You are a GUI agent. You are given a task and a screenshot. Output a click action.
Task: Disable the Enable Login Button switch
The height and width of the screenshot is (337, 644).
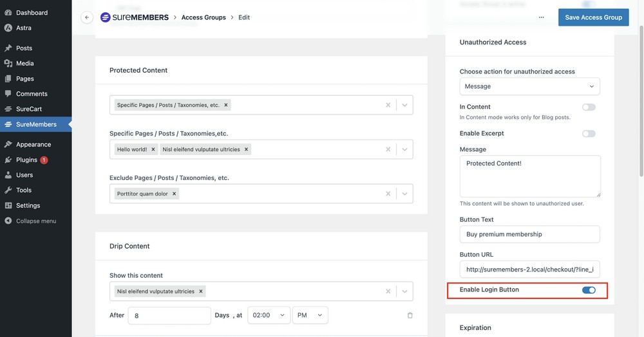[589, 290]
